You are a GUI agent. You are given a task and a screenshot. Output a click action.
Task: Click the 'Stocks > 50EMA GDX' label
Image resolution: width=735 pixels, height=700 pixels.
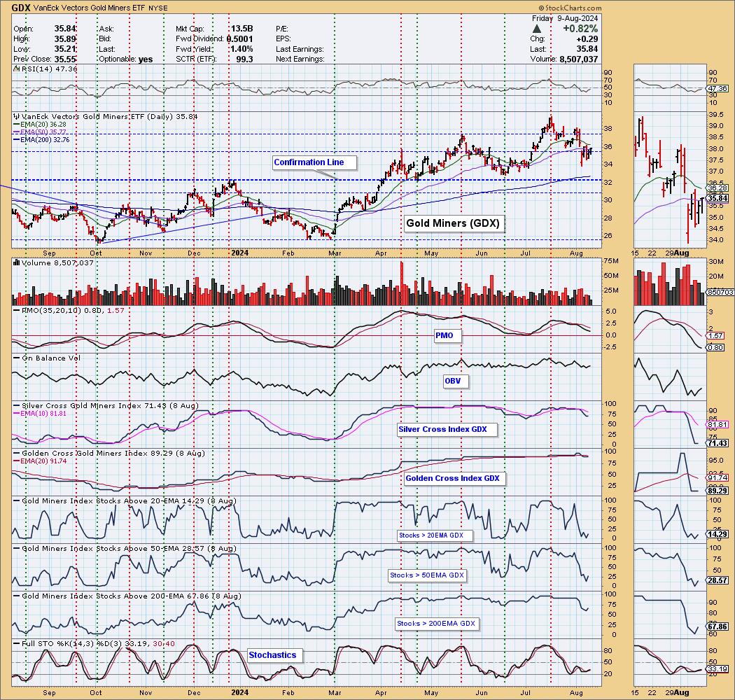click(426, 575)
